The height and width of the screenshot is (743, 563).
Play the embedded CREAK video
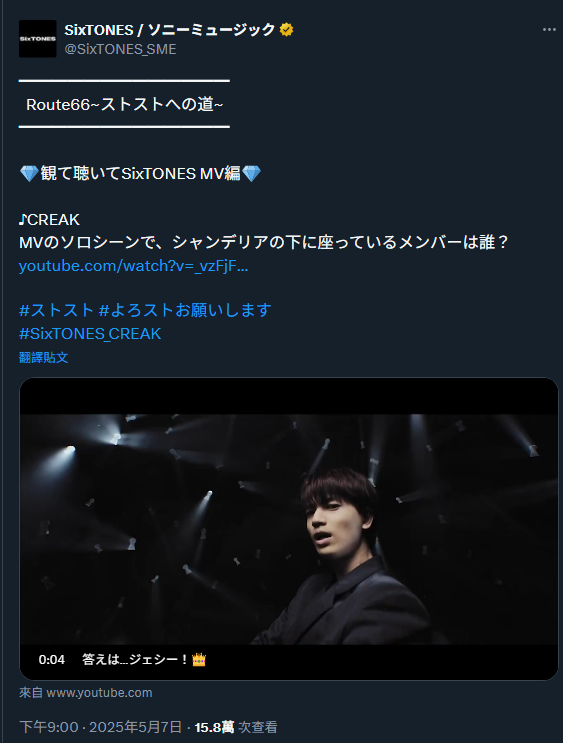(289, 529)
